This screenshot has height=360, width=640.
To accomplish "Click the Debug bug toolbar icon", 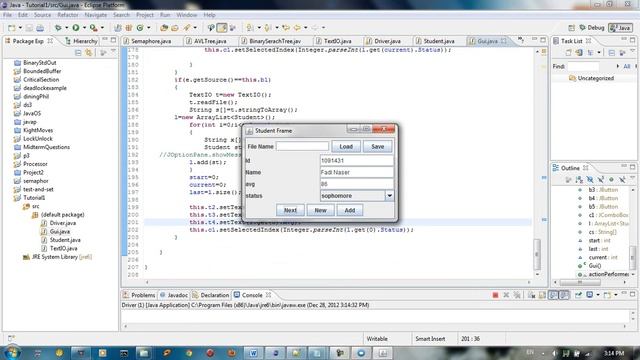I will [x=58, y=28].
